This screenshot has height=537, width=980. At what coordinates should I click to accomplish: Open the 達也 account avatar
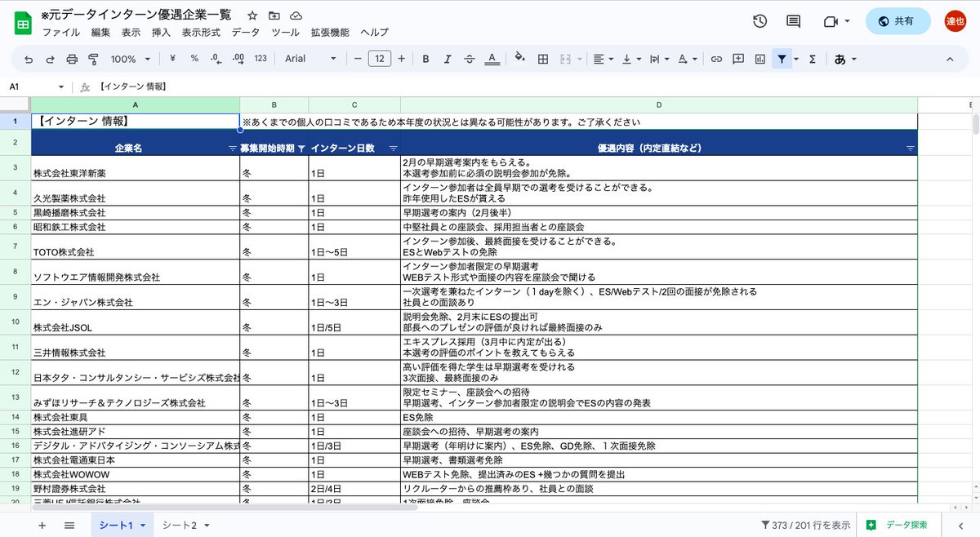tap(955, 21)
